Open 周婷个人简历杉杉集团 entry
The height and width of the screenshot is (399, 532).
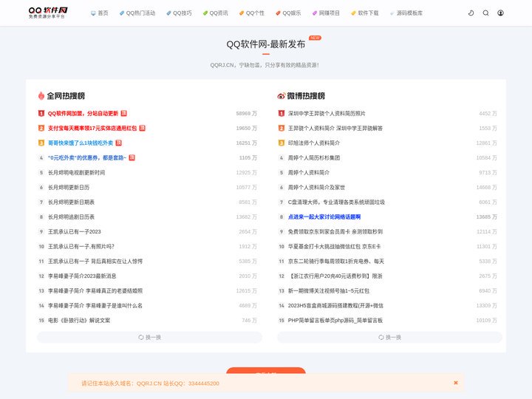click(x=314, y=158)
